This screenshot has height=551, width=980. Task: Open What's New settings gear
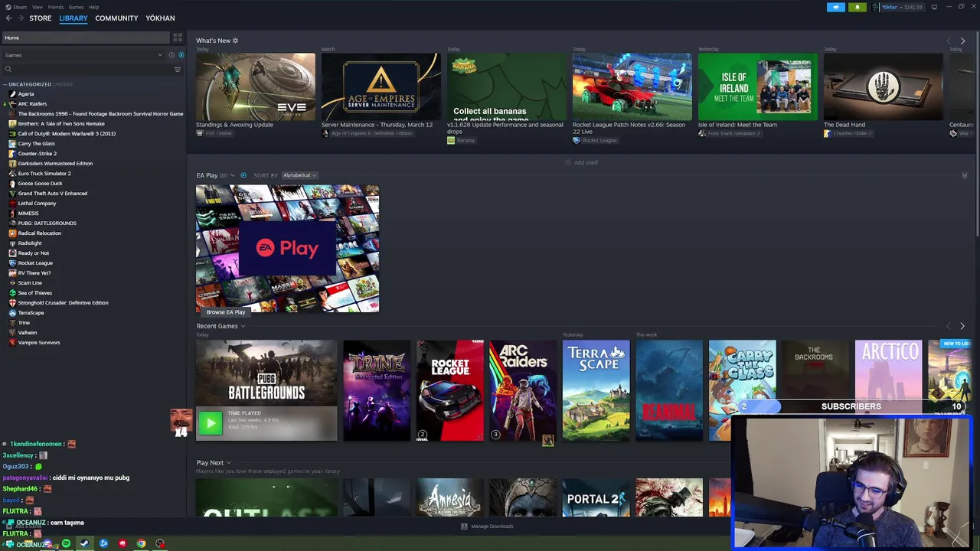tap(235, 41)
